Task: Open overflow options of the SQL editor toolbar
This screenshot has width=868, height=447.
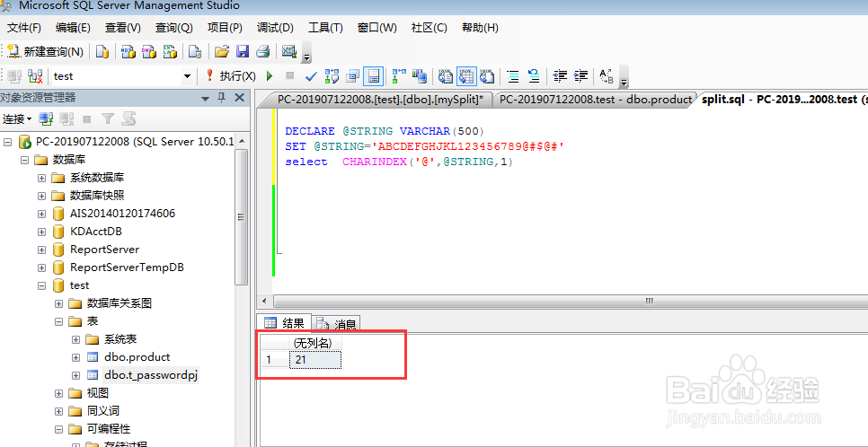Action: click(x=624, y=78)
